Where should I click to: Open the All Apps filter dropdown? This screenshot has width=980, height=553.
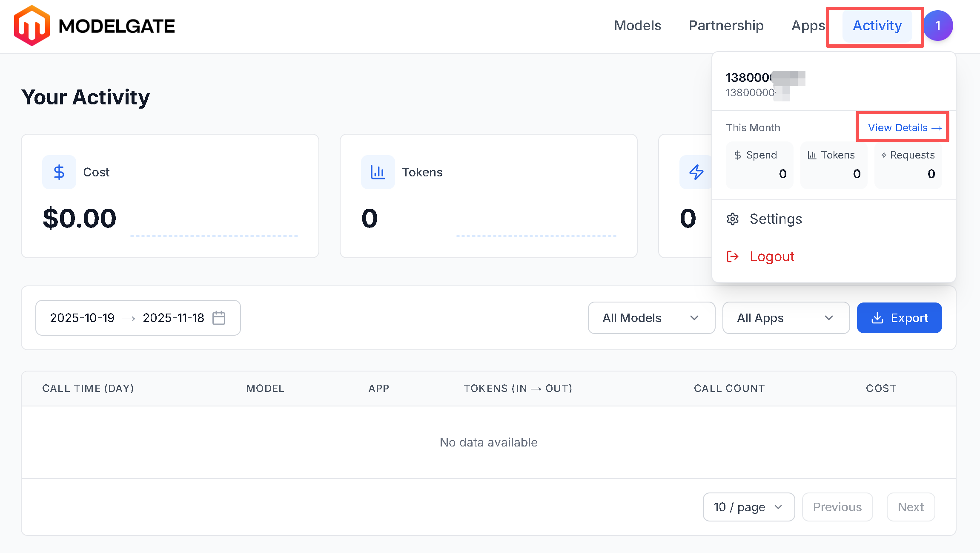785,318
